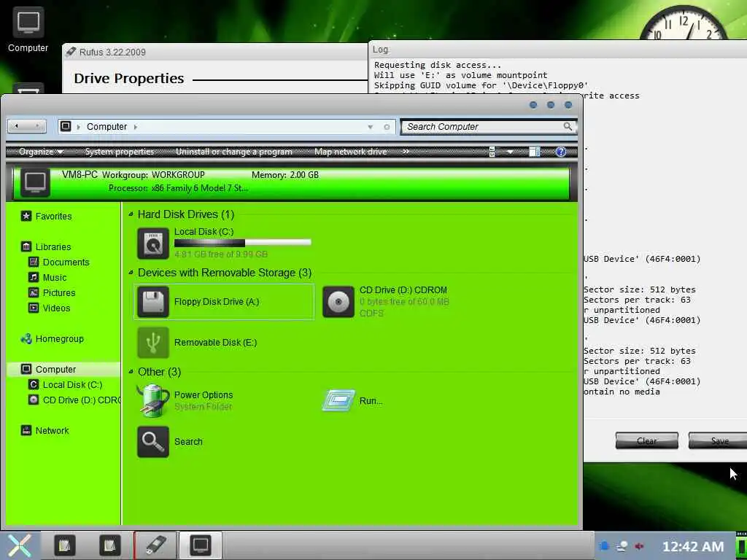Open the Computer desktop icon
The height and width of the screenshot is (560, 747).
tap(28, 28)
